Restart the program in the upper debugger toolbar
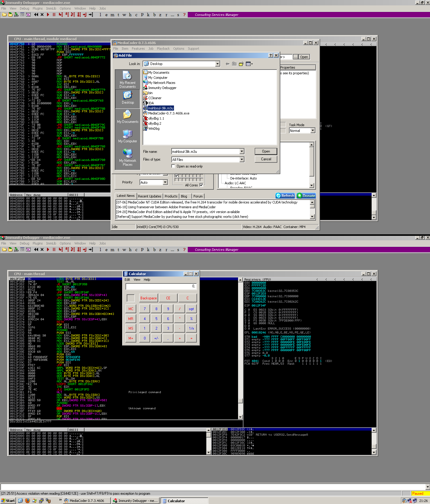 [36, 15]
